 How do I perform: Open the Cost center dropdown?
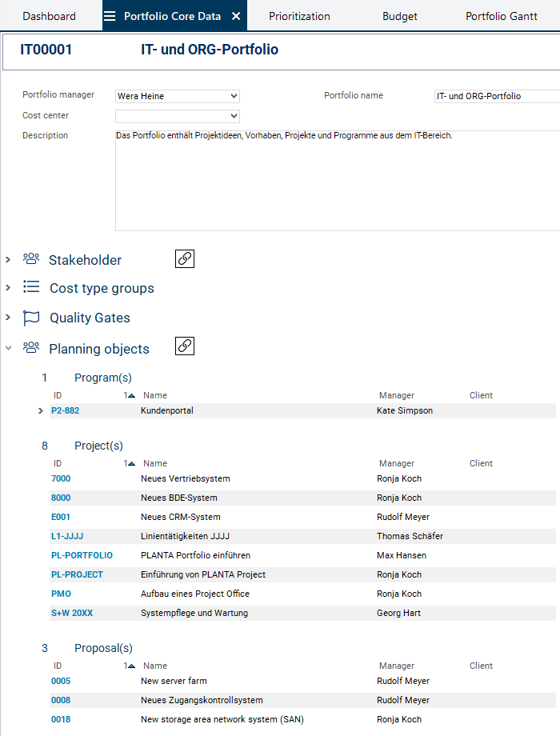point(178,116)
